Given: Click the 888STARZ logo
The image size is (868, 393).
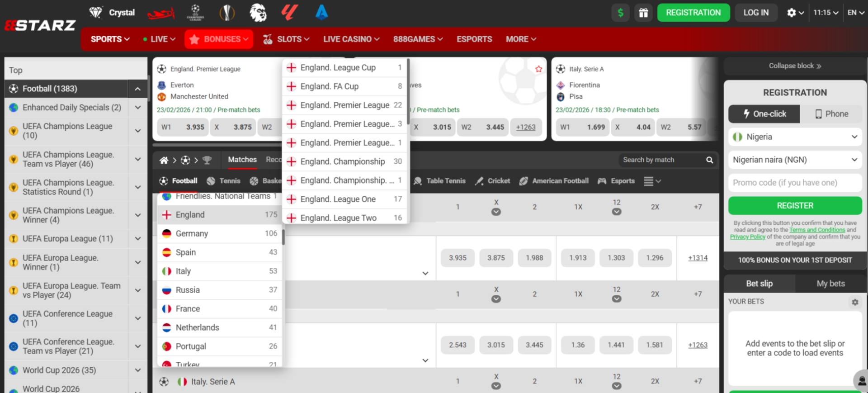Looking at the screenshot, I should point(40,25).
